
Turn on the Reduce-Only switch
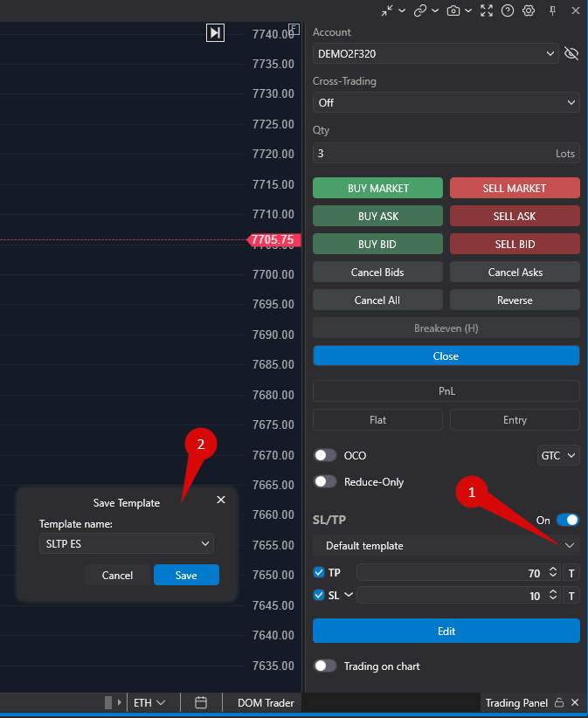325,481
